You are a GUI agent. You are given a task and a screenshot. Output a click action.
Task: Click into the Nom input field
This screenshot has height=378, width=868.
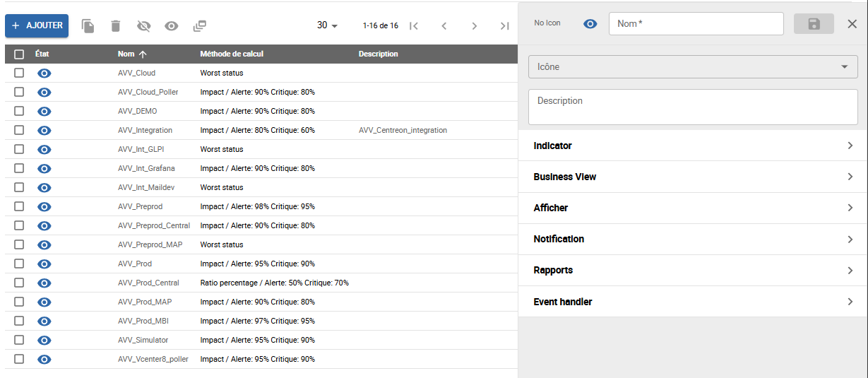pos(696,23)
